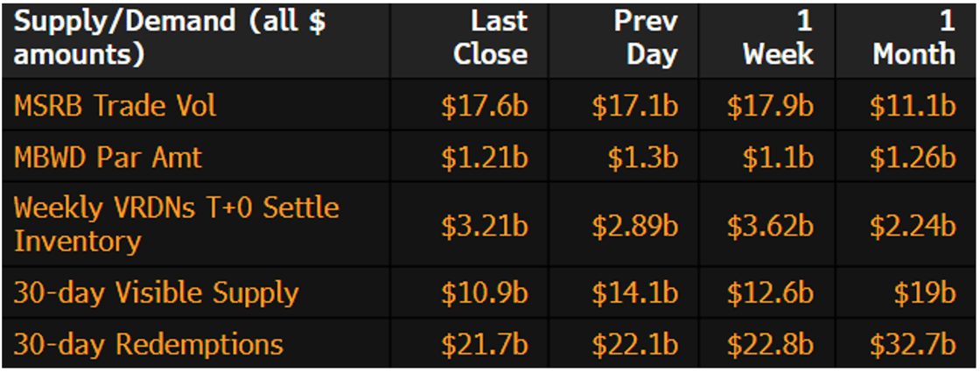Click the Supply/Demand table header

pos(170,38)
